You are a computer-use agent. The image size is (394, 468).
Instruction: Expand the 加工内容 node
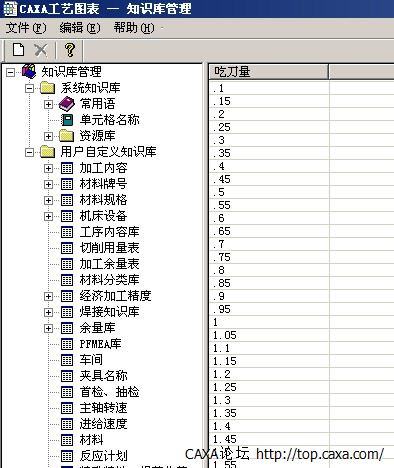(x=48, y=168)
